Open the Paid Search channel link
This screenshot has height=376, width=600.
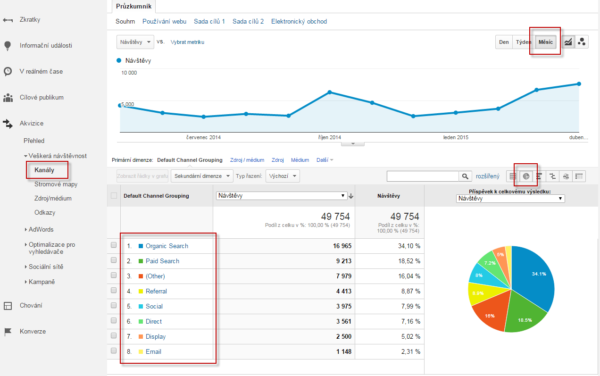click(162, 261)
